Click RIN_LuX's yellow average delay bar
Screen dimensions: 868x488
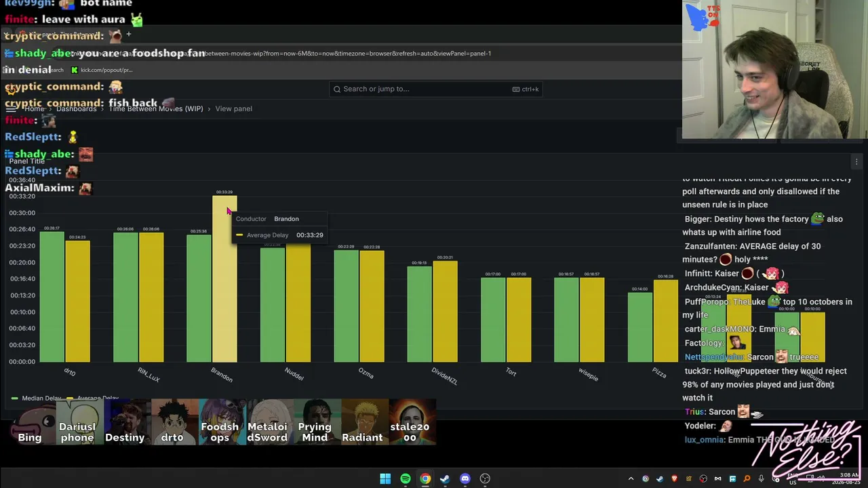click(x=151, y=297)
